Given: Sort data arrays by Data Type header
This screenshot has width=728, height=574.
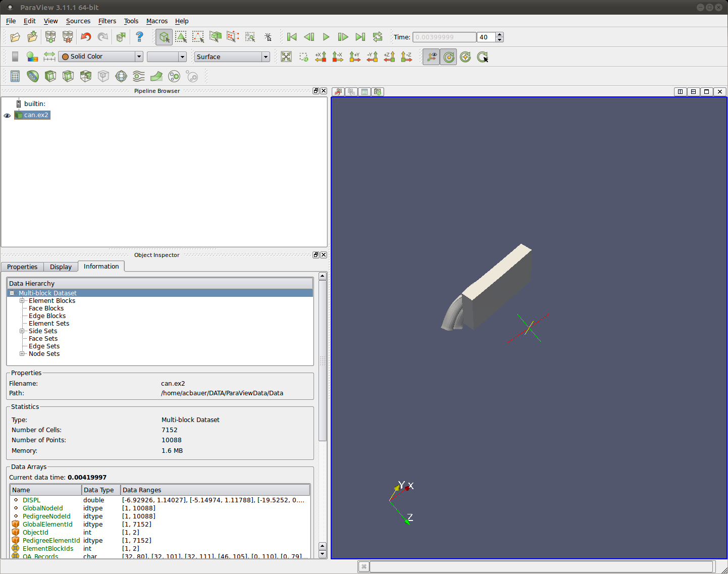Looking at the screenshot, I should (101, 490).
